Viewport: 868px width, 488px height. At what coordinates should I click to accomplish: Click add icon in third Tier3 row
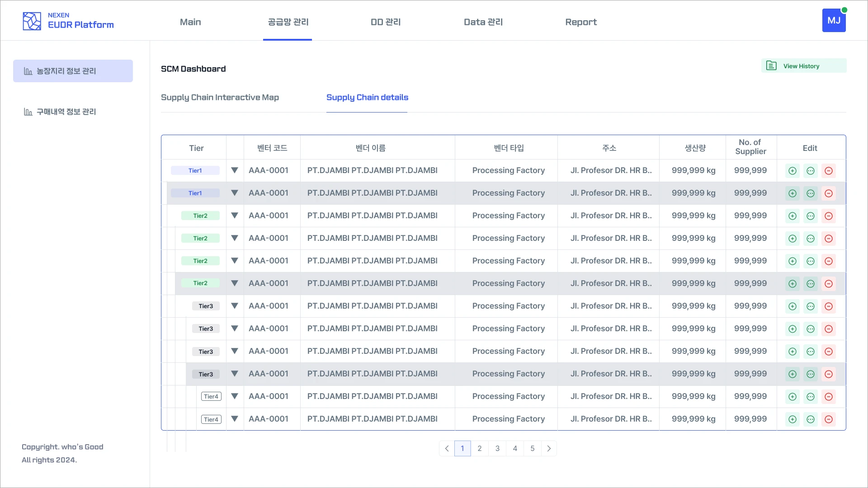(793, 352)
